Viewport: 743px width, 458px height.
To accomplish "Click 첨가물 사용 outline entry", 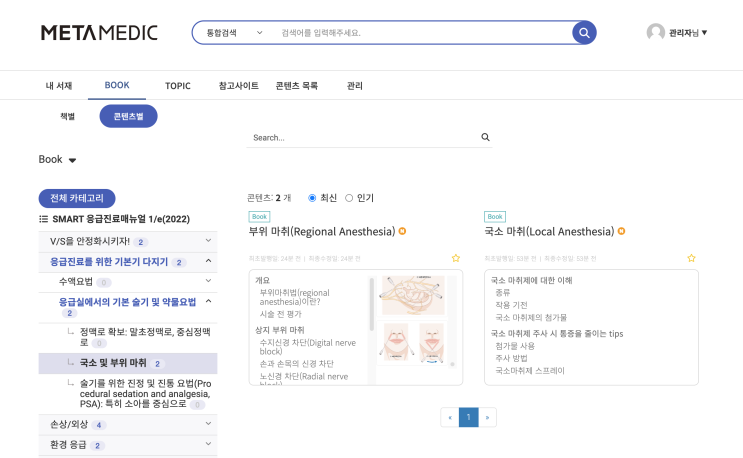I will click(515, 346).
